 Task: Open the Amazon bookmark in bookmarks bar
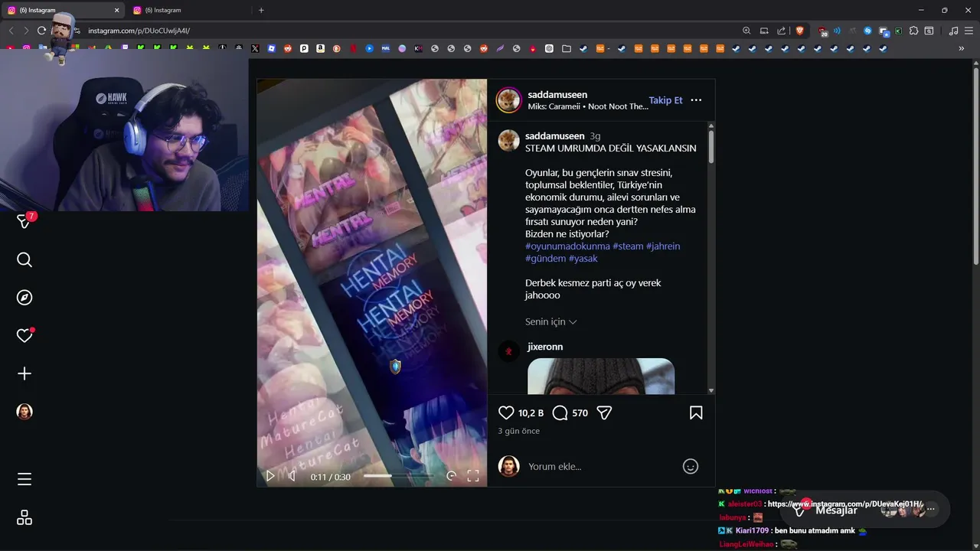click(x=320, y=48)
